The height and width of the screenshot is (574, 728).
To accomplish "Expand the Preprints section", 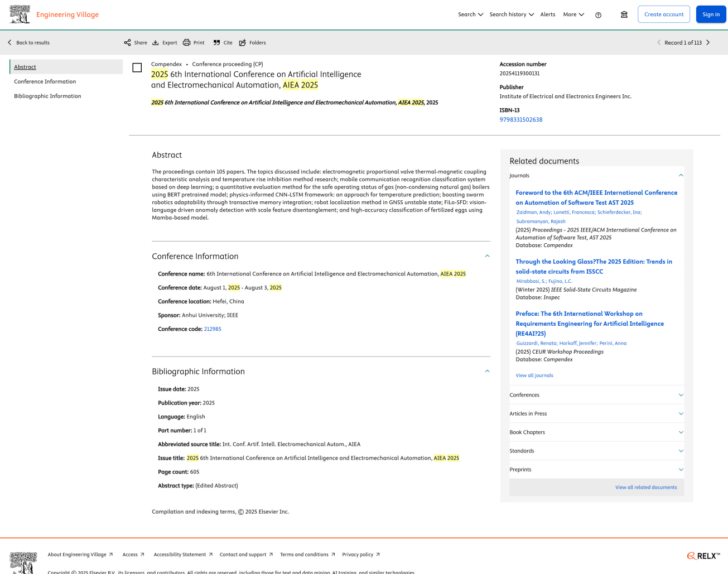I will 681,470.
